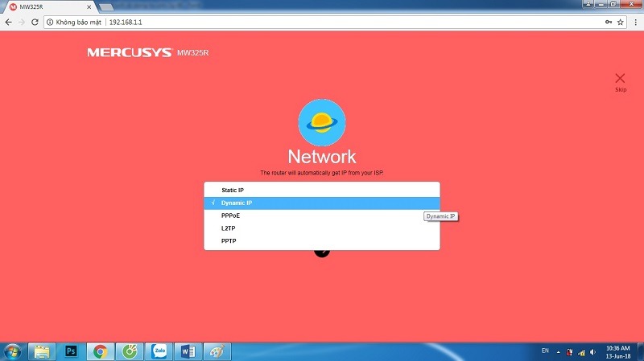The height and width of the screenshot is (361, 644).
Task: Go forward in browser history
Action: click(x=22, y=23)
